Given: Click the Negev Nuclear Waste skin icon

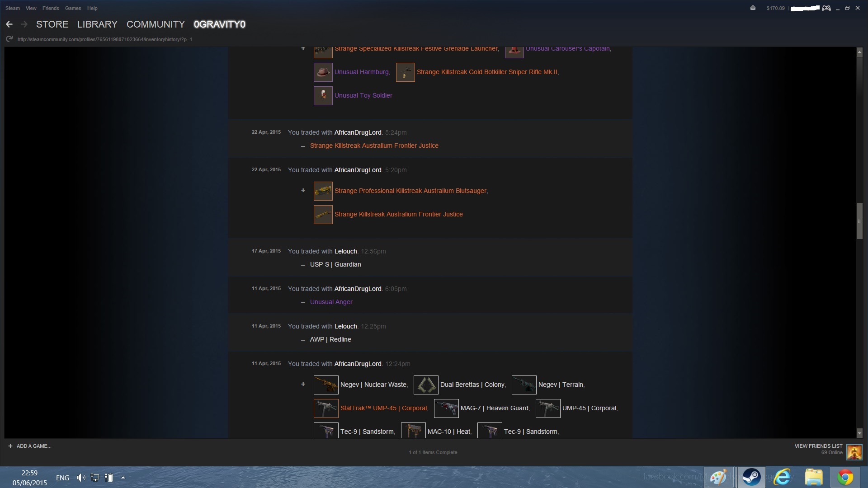Looking at the screenshot, I should point(325,385).
